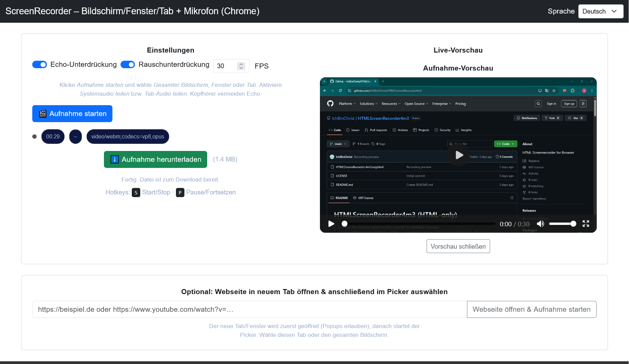Turn off the Rauschunterdrückung switch

click(128, 64)
